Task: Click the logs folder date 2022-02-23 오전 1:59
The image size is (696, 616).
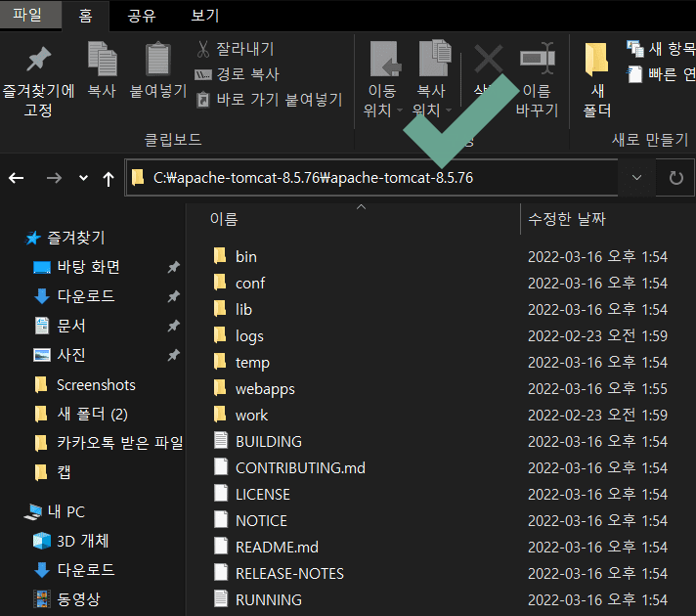Action: (x=597, y=335)
